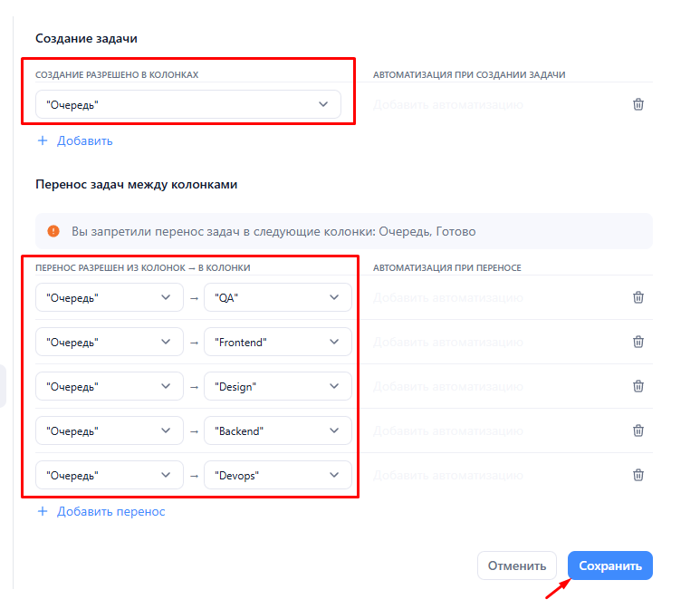
Task: Remove the Очередь to Frontend transfer rule
Action: 638,342
